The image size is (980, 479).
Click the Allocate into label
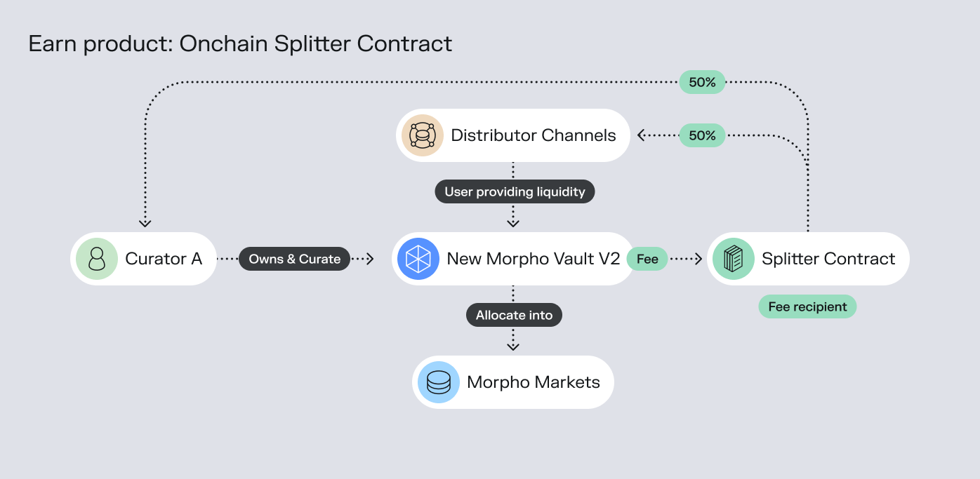coord(514,315)
